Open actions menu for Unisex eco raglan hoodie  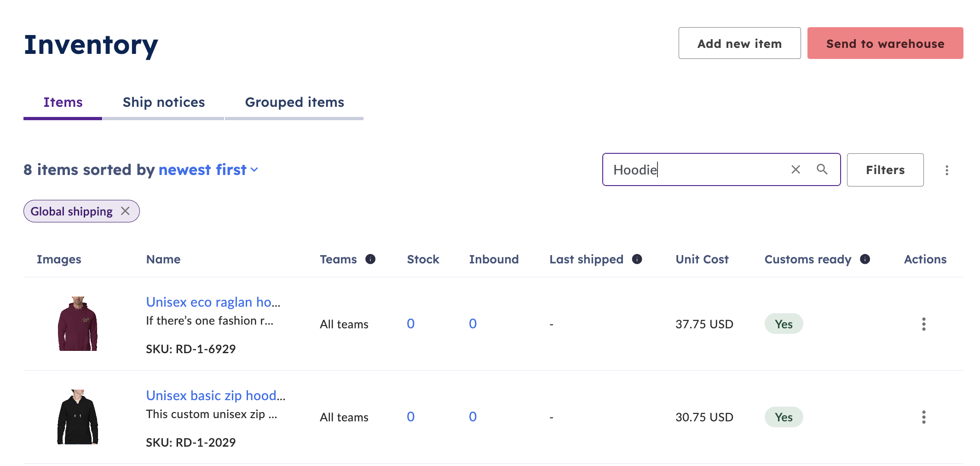(923, 324)
